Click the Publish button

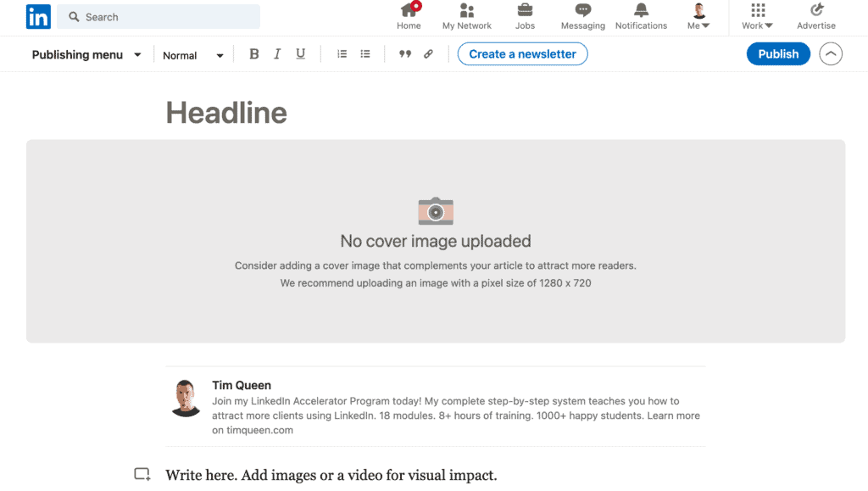[777, 54]
